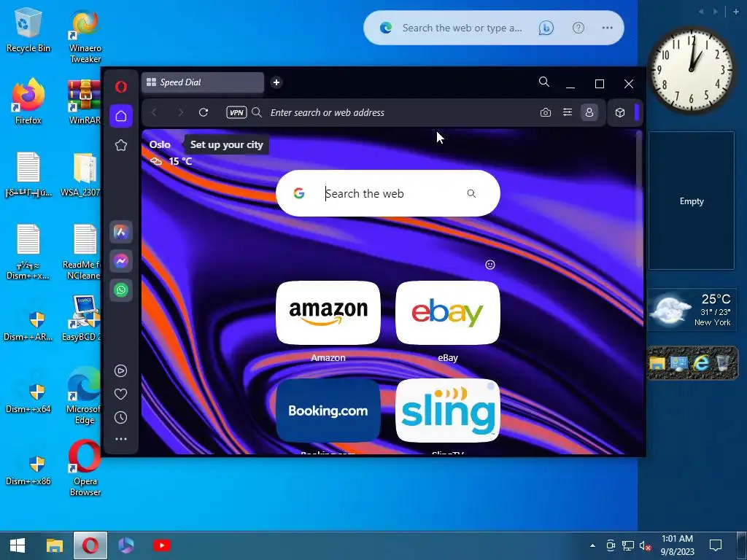
Task: Open Opera Browser desktop shortcut
Action: [x=85, y=469]
